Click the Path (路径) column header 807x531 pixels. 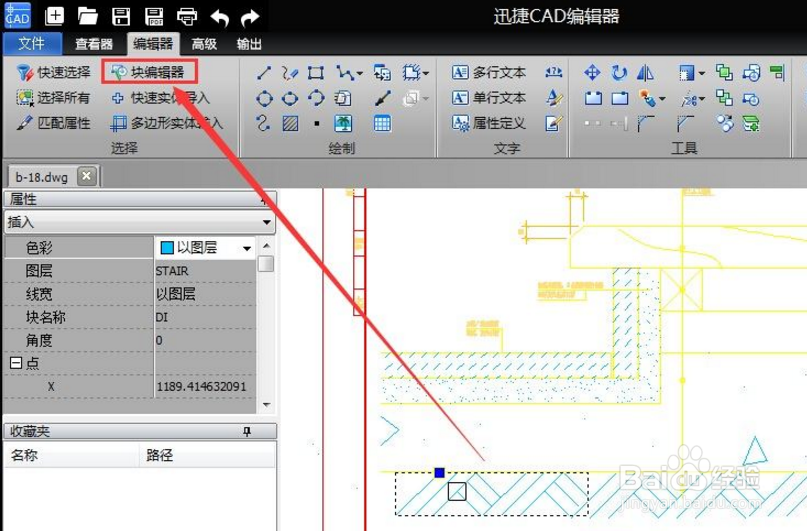coord(207,455)
